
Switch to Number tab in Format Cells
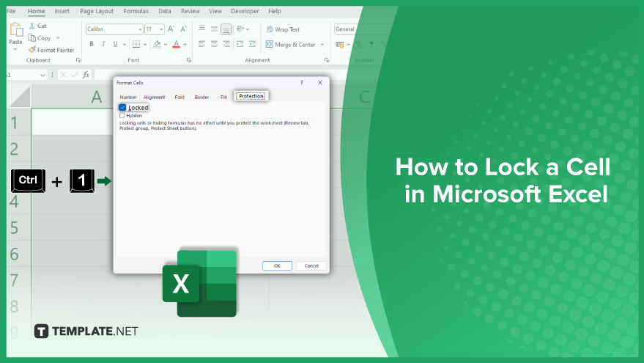[x=128, y=97]
